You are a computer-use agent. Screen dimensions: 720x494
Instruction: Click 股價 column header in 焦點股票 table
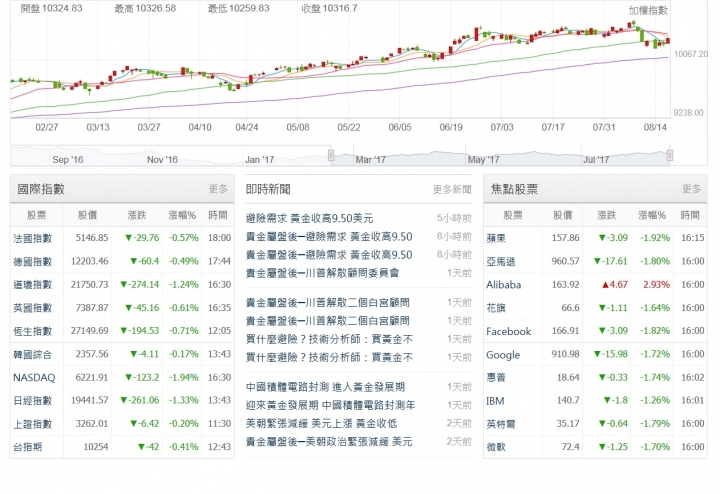[x=565, y=215]
